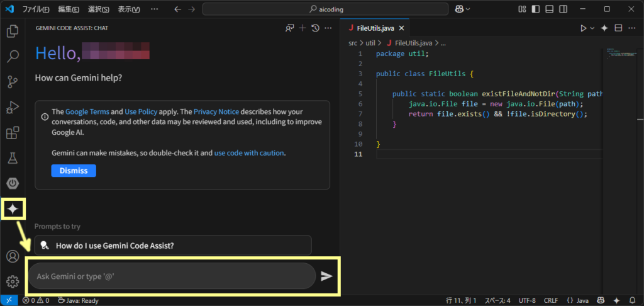Split the editor layout icon in tab bar

618,28
